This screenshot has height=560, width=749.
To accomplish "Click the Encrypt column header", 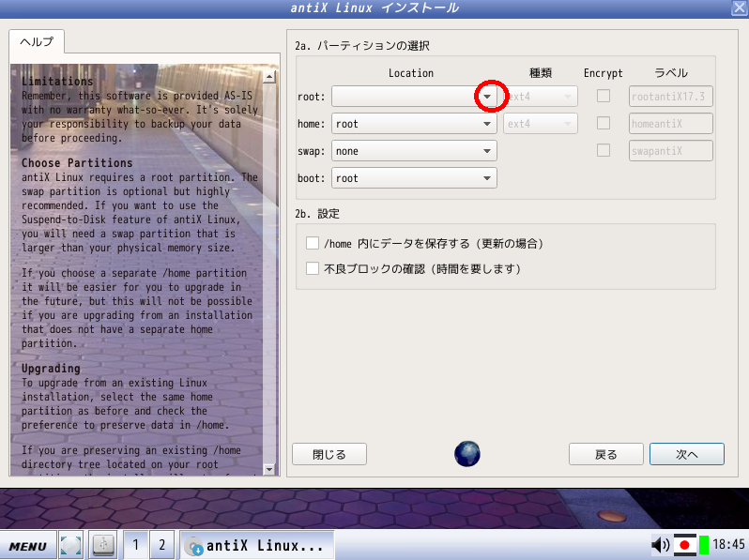I will (603, 73).
